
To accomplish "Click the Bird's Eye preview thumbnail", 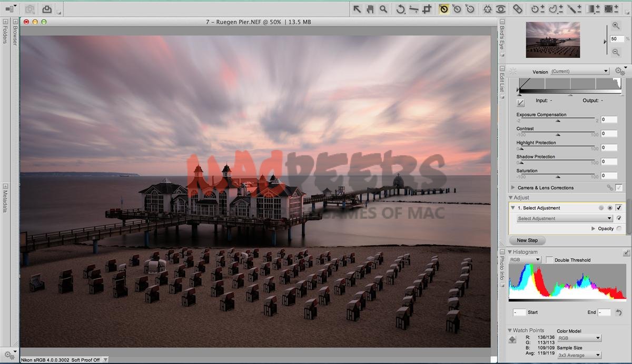I will point(552,39).
